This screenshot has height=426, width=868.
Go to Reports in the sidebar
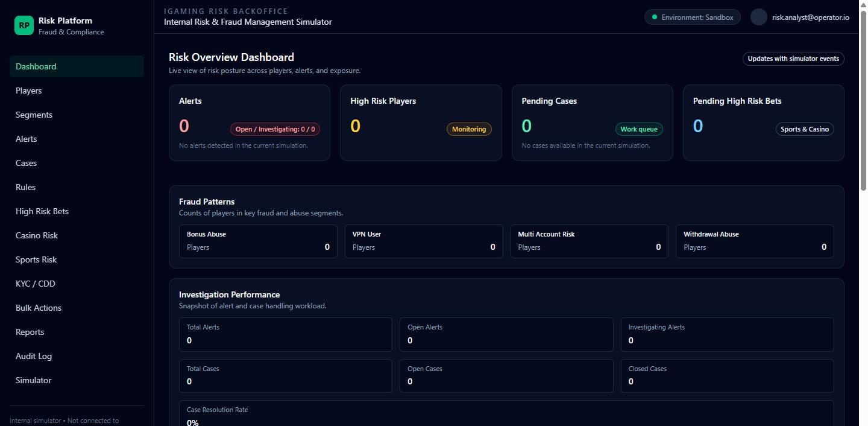(x=77, y=332)
